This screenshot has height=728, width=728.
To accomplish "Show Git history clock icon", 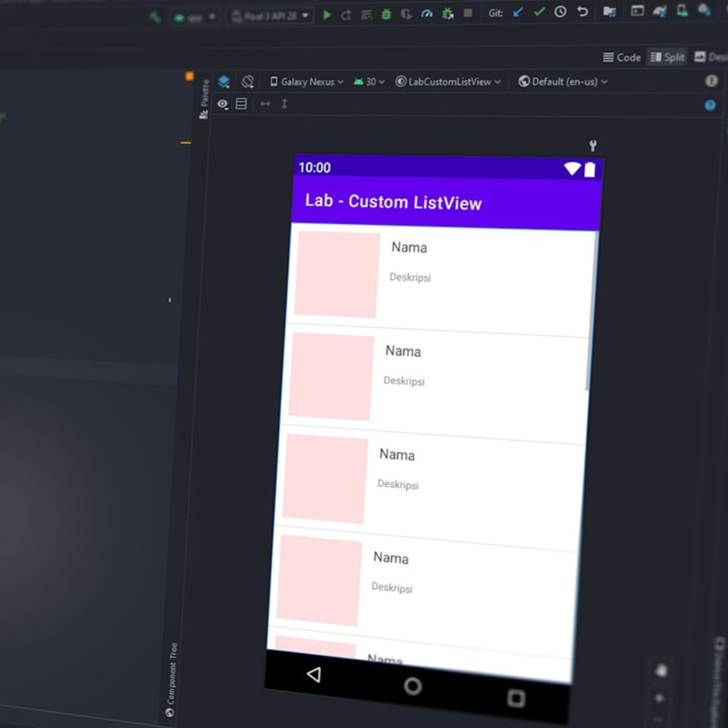I will tap(560, 12).
